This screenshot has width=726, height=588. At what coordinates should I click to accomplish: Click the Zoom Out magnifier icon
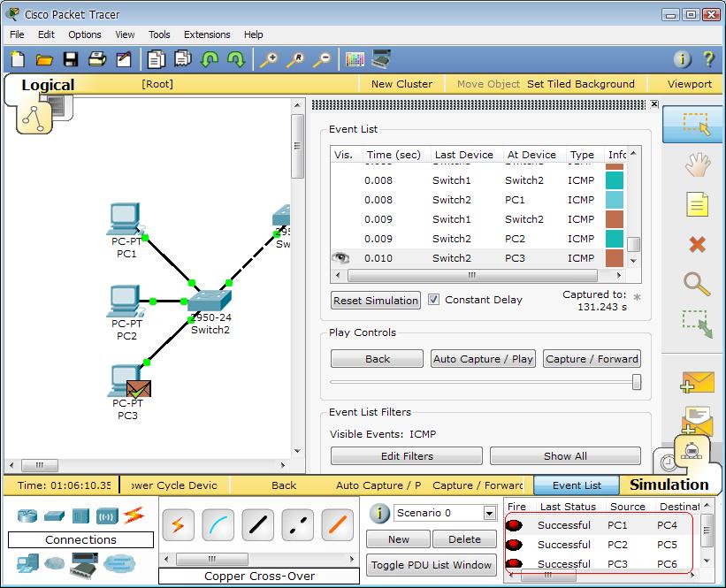pyautogui.click(x=322, y=60)
